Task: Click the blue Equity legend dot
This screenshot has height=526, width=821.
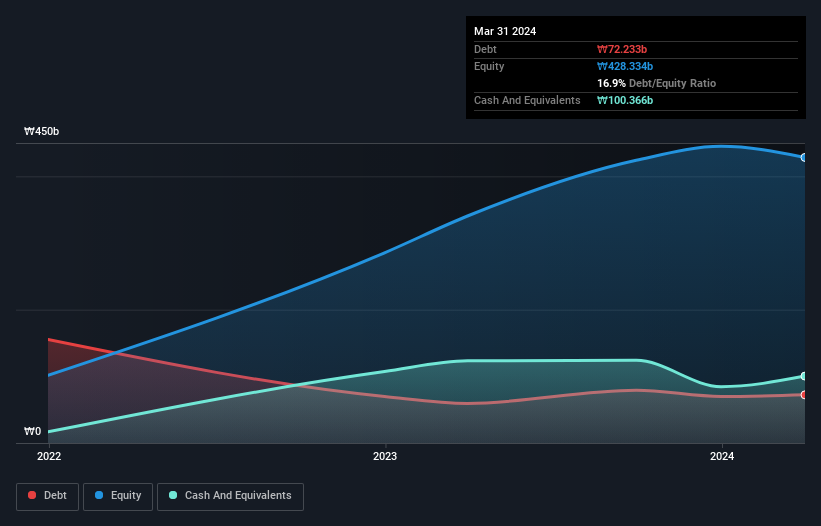Action: [x=99, y=495]
